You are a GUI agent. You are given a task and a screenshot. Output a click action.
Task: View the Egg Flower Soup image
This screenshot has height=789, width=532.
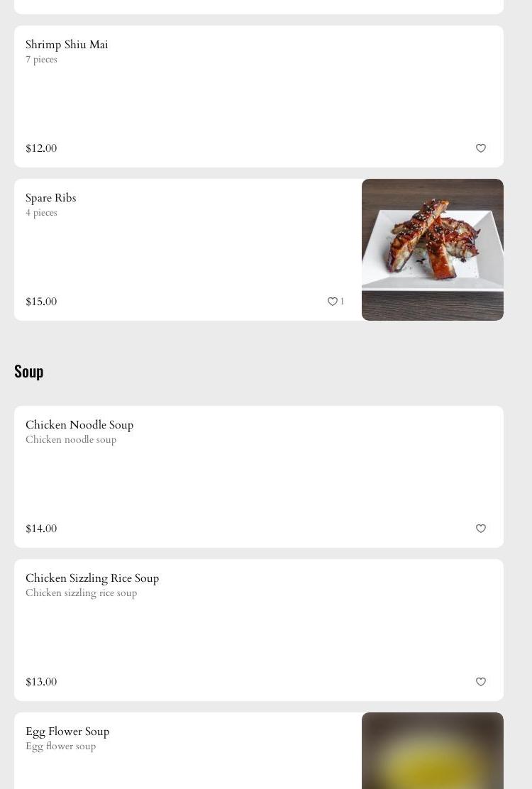433,752
